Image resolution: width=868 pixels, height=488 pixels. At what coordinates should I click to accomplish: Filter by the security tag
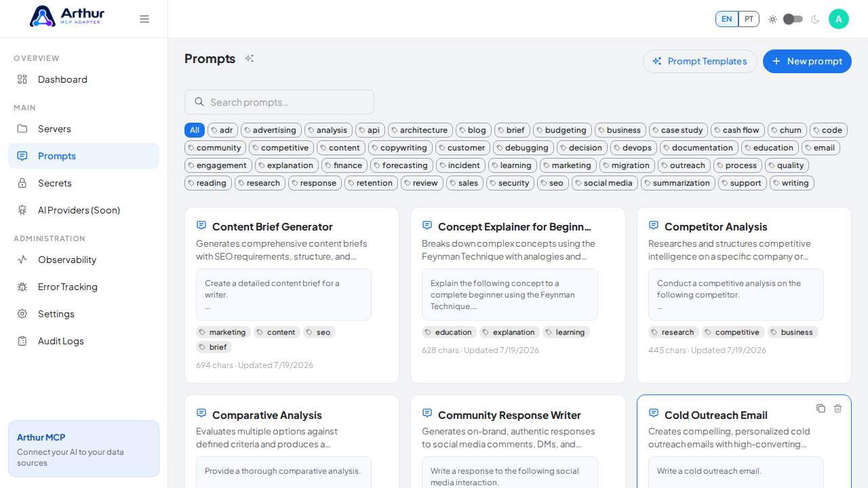pos(510,183)
